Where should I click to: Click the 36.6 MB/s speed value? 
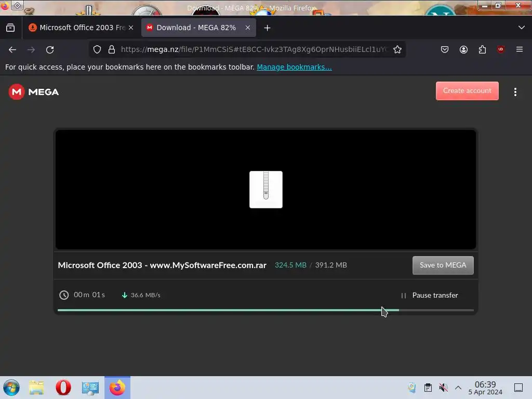(145, 295)
